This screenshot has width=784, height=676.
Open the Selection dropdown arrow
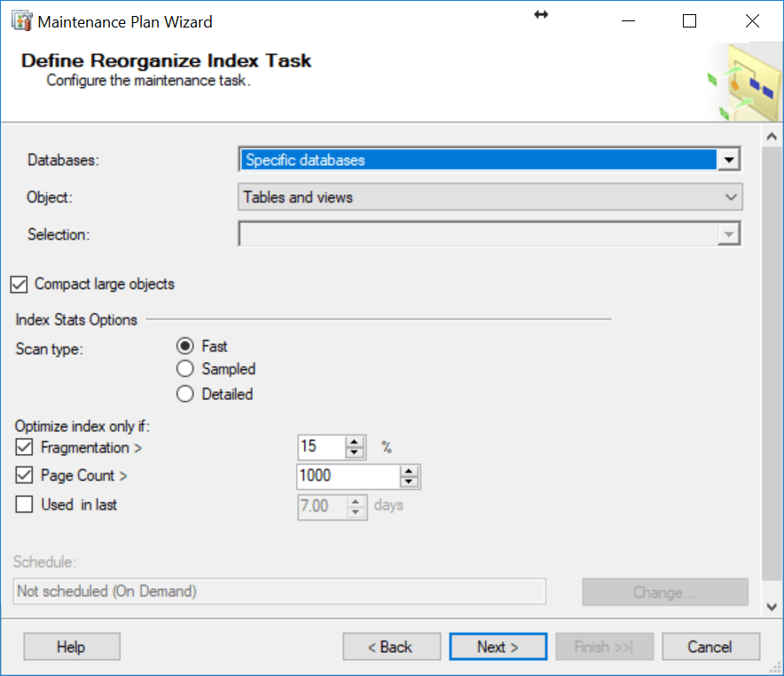click(729, 234)
